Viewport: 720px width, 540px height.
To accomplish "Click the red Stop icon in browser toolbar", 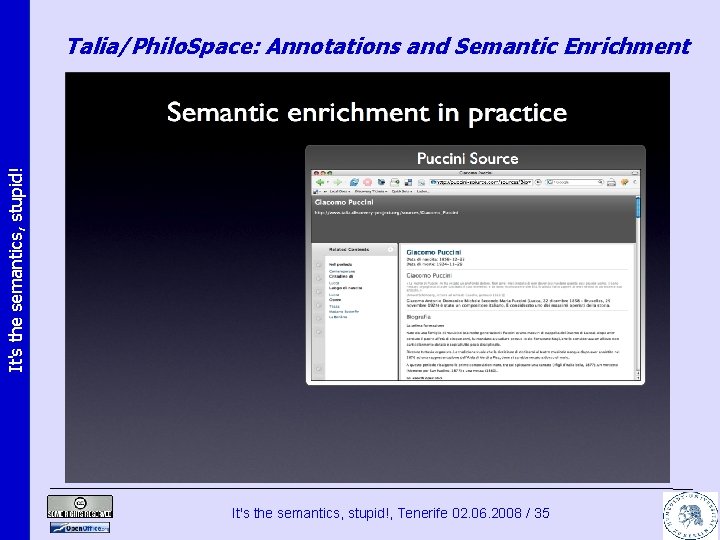I will (x=368, y=182).
